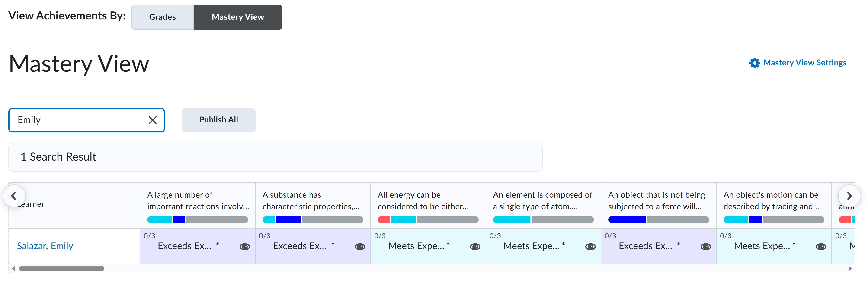Click the eye icon in the substance properties cell
The height and width of the screenshot is (283, 868).
(360, 246)
